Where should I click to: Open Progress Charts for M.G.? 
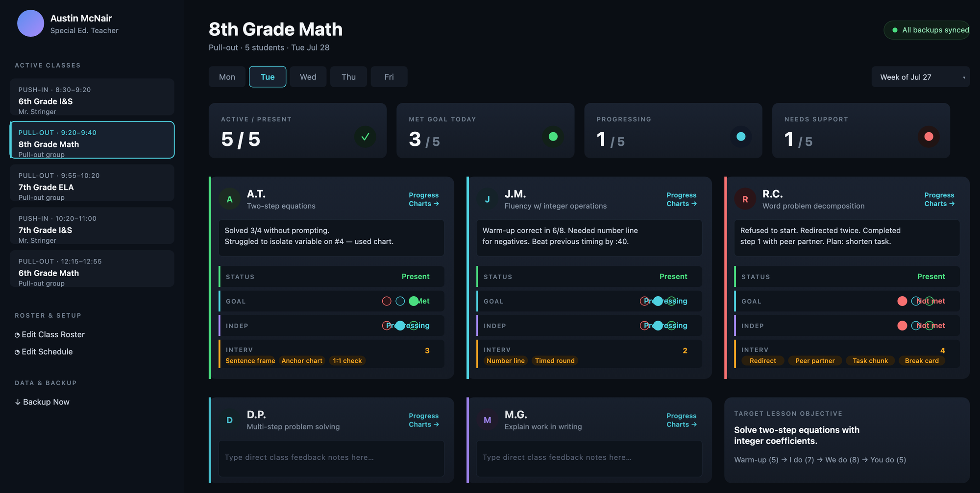pos(682,420)
